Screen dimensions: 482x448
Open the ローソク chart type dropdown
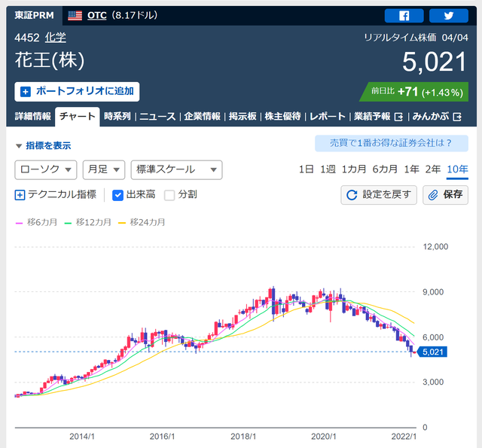pos(45,169)
